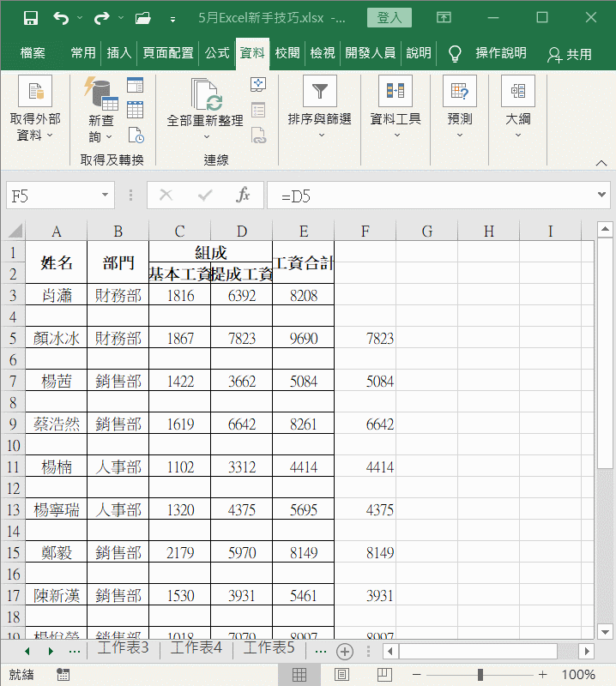Switch to Page Layout view

[341, 675]
